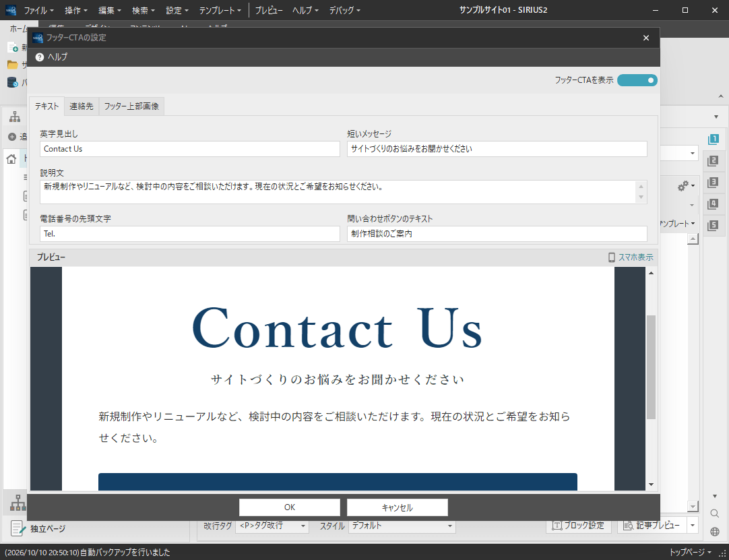Click the 説明文 field up spinner arrow
Image resolution: width=729 pixels, height=560 pixels.
pyautogui.click(x=641, y=187)
